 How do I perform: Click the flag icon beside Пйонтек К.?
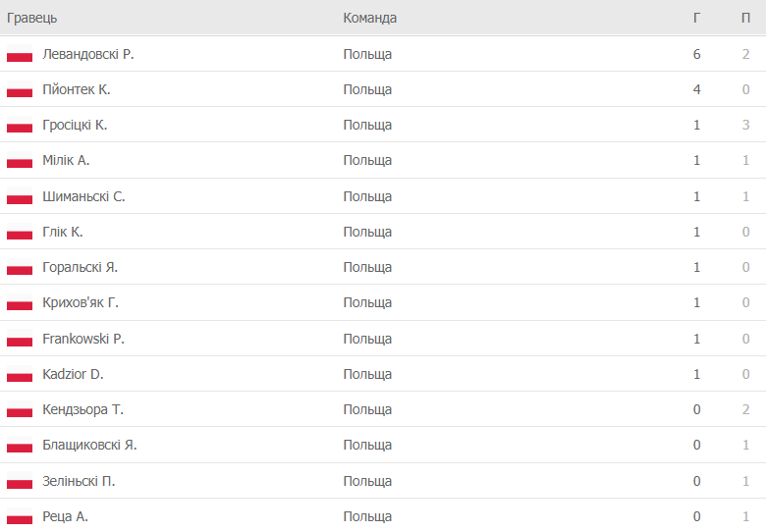click(20, 89)
